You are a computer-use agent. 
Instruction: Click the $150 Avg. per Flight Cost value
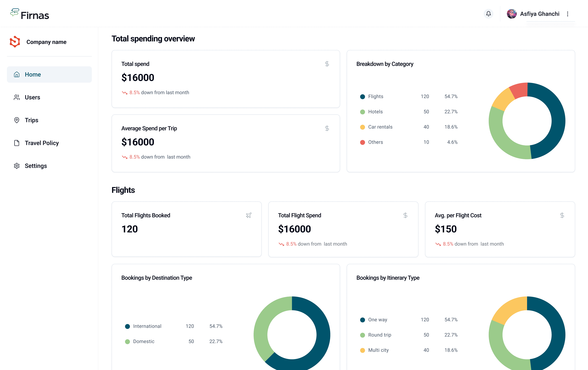click(x=446, y=229)
